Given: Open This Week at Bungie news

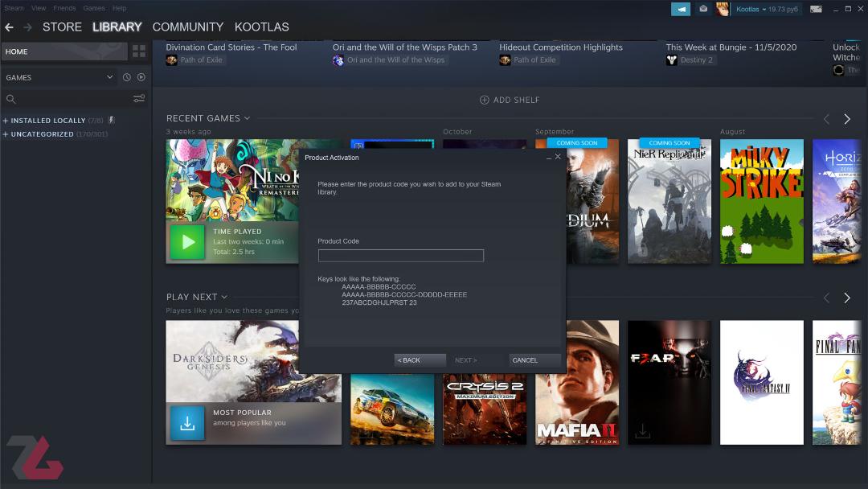Looking at the screenshot, I should [731, 47].
